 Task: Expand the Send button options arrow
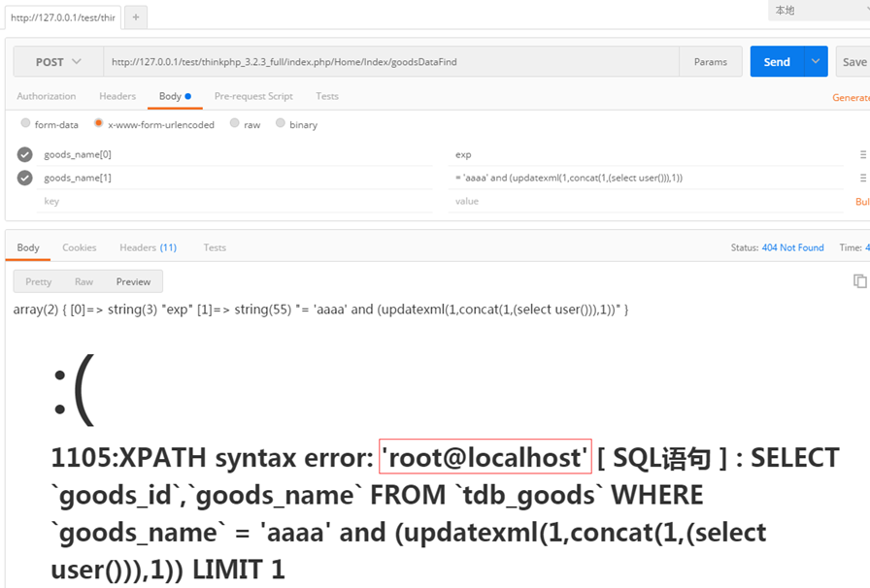(816, 61)
